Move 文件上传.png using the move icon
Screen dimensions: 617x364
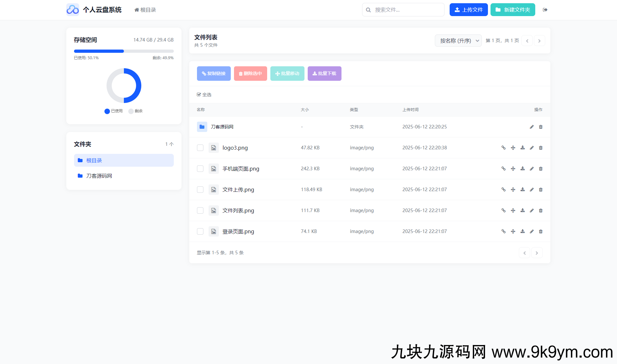click(x=513, y=190)
